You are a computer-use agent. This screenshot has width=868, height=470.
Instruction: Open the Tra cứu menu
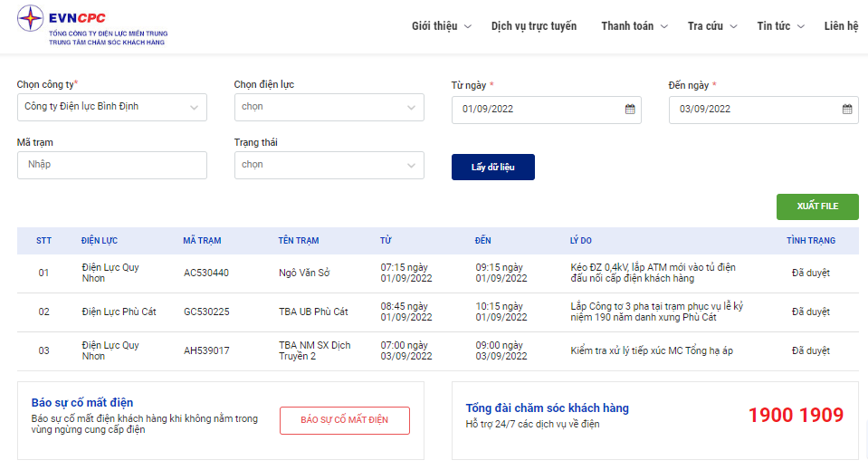[x=712, y=26]
